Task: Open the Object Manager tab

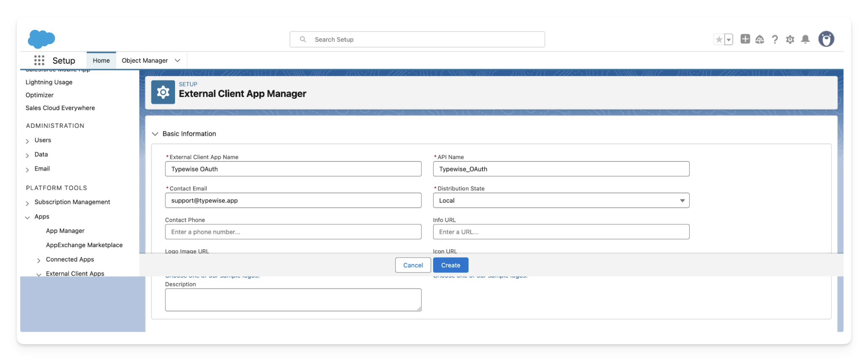Action: click(x=145, y=60)
